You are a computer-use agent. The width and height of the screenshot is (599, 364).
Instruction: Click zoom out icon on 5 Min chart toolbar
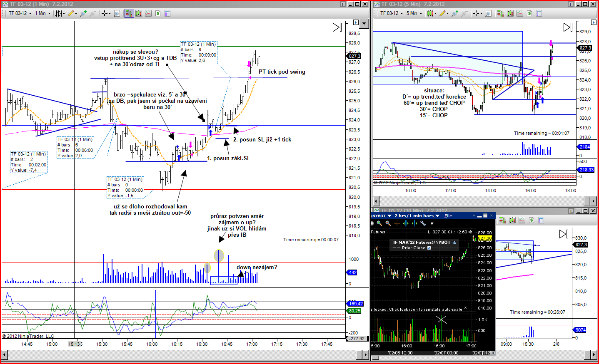click(x=464, y=13)
